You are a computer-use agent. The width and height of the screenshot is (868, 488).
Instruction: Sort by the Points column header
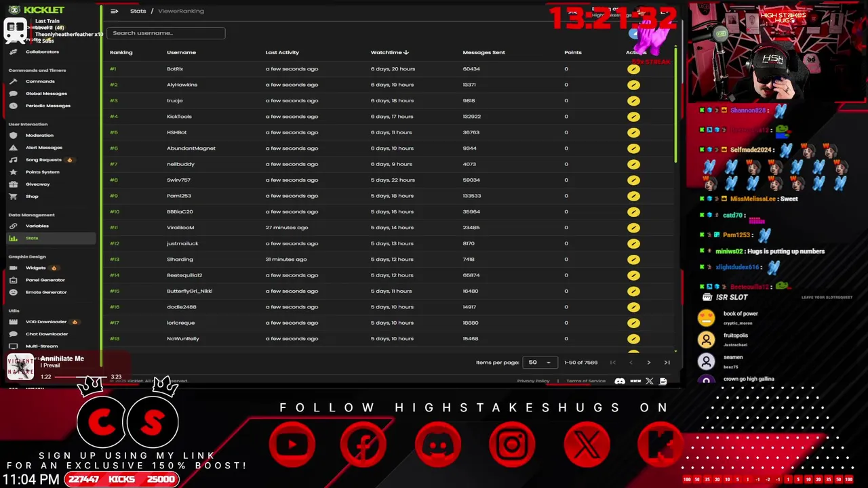573,52
